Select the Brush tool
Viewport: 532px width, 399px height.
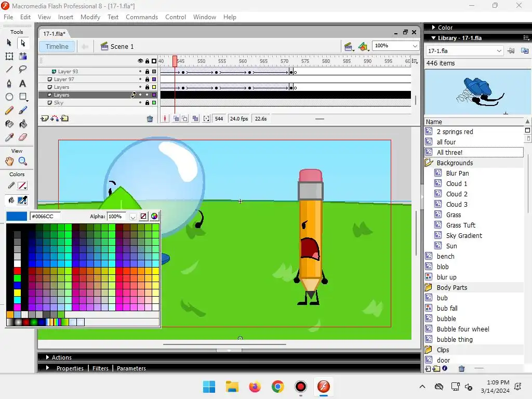23,110
